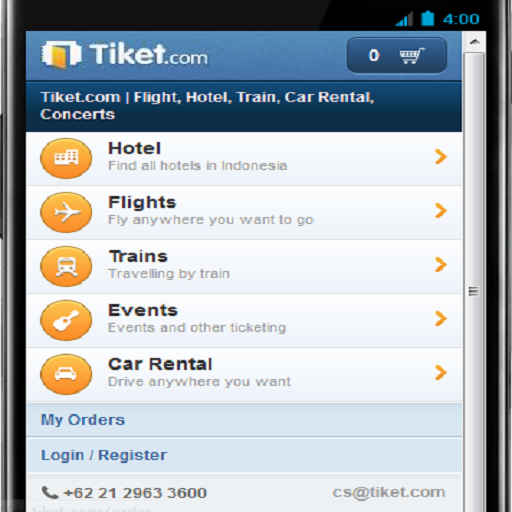Click the Tiket.com logo

click(124, 55)
